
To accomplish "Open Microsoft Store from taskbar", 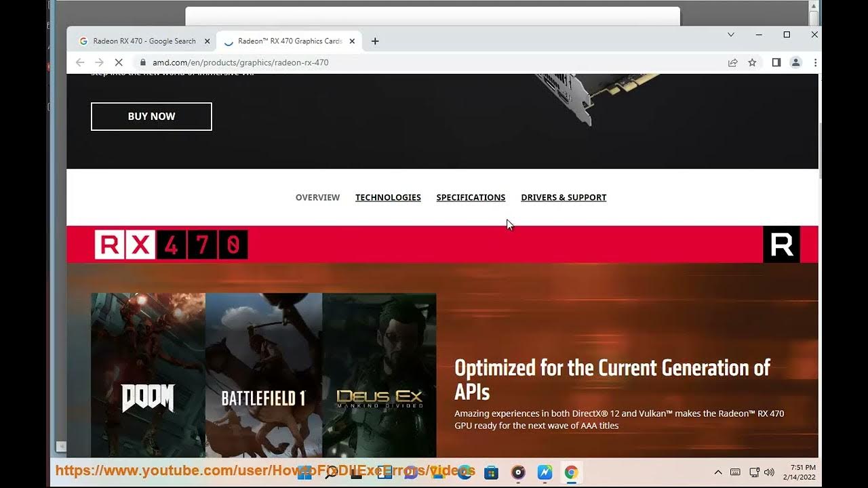I will point(491,472).
